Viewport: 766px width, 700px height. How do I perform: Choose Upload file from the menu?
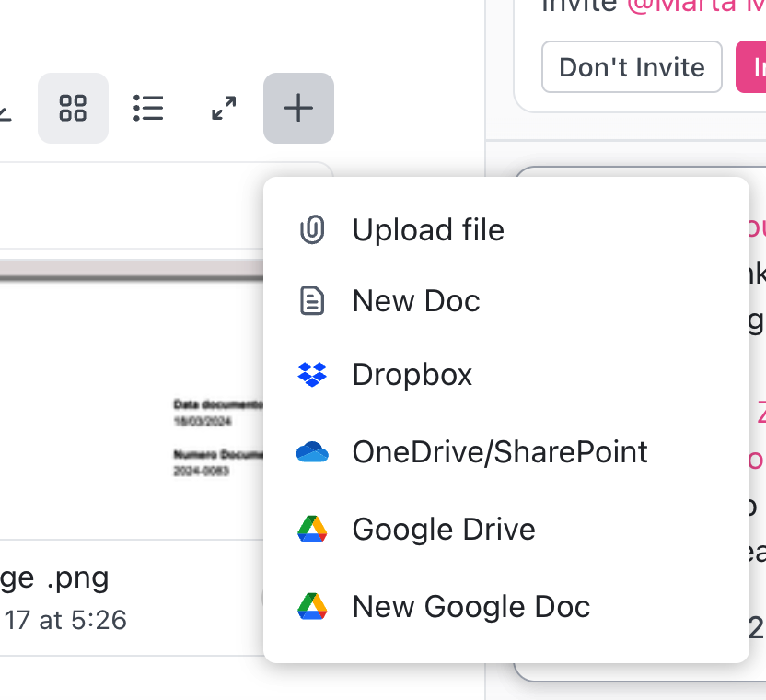[x=428, y=229]
